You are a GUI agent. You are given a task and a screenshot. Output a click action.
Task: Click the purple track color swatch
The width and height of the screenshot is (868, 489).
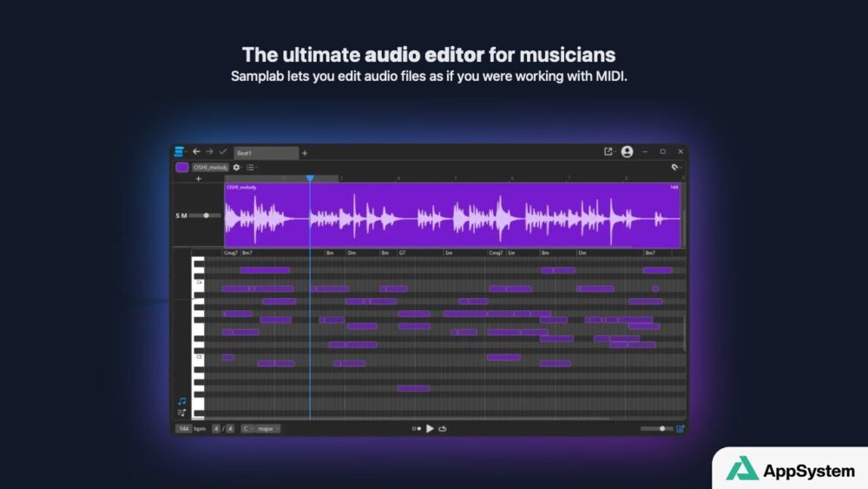click(x=182, y=168)
